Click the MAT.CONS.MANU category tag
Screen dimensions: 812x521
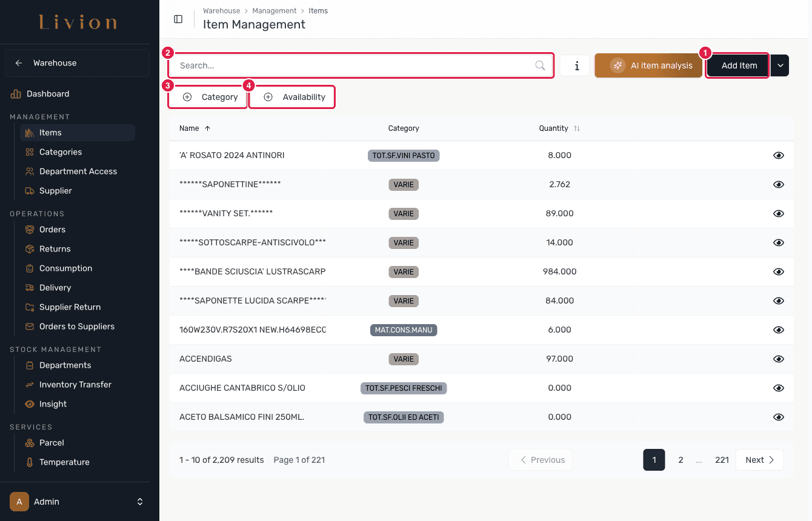tap(404, 330)
